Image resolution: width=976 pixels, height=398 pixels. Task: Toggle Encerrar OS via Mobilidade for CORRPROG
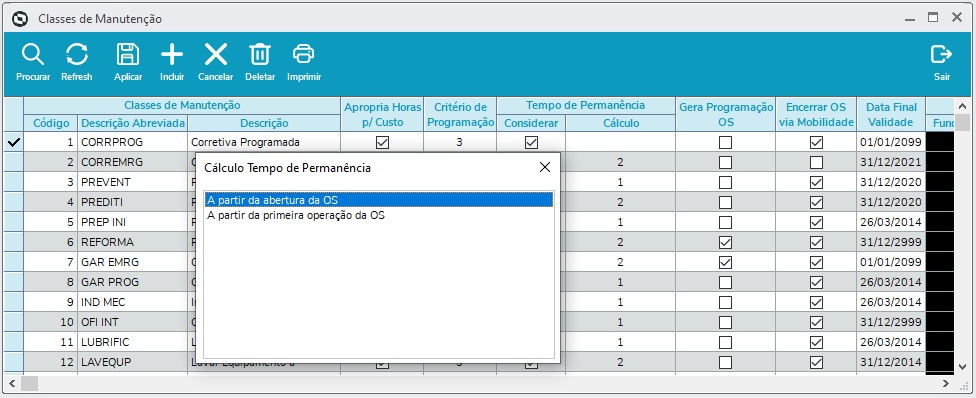point(816,143)
